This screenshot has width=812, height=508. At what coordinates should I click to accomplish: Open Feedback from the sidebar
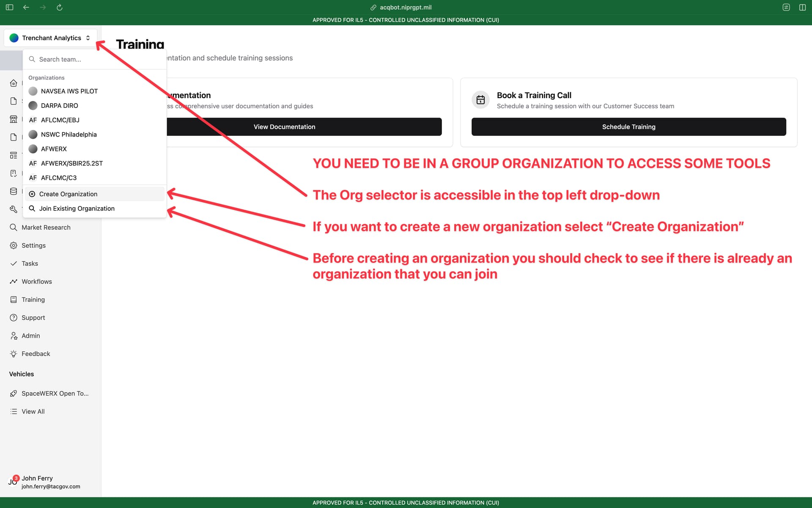click(36, 354)
